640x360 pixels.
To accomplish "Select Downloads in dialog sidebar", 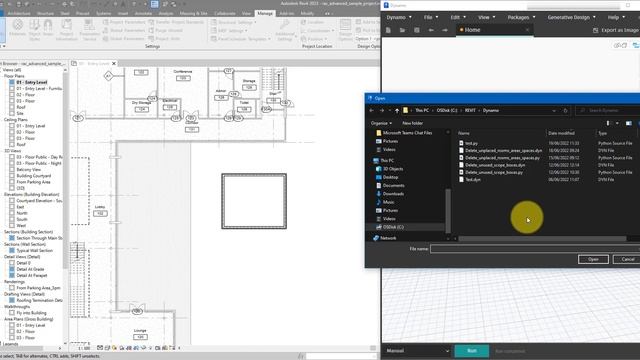I will click(389, 194).
